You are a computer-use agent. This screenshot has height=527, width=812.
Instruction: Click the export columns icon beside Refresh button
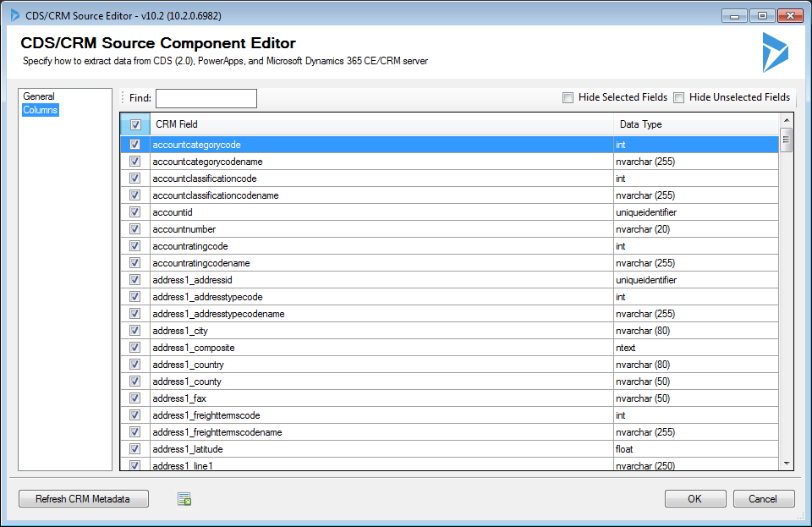[184, 499]
